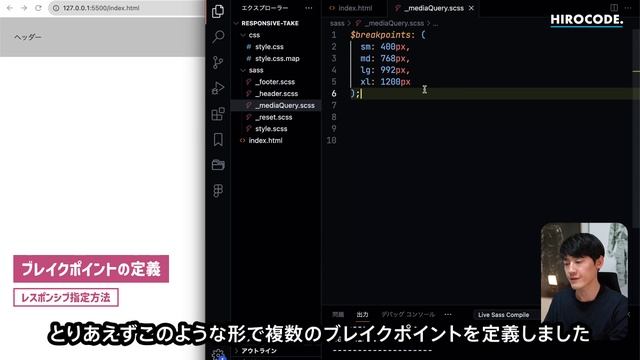Open Run and Debug view
The height and width of the screenshot is (360, 640).
click(218, 88)
